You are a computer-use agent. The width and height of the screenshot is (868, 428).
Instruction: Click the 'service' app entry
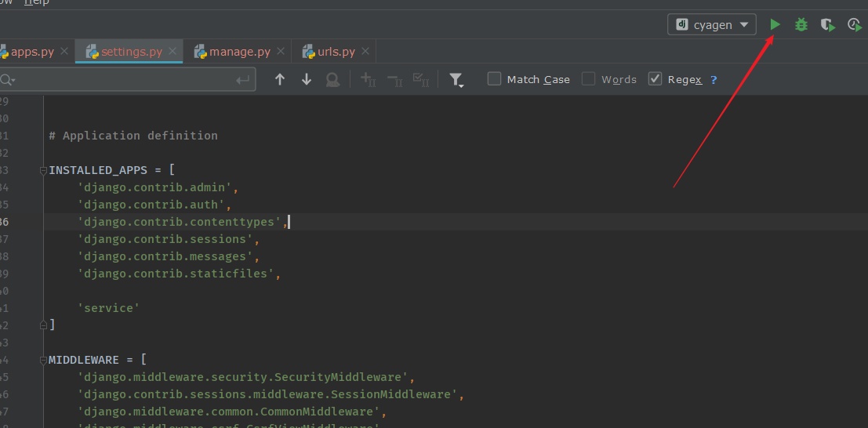click(108, 308)
